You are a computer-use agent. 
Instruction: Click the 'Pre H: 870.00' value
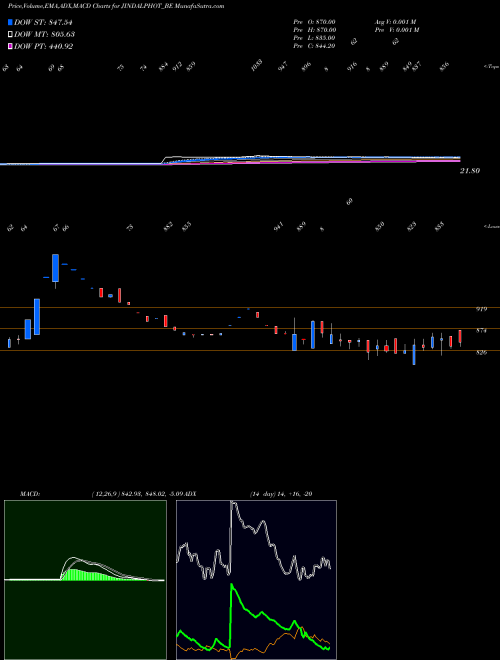coord(314,30)
